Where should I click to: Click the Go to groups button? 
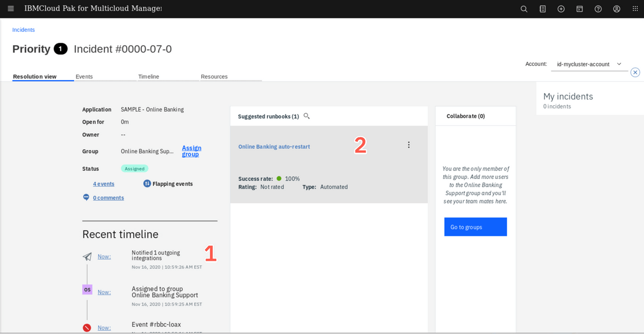(476, 227)
